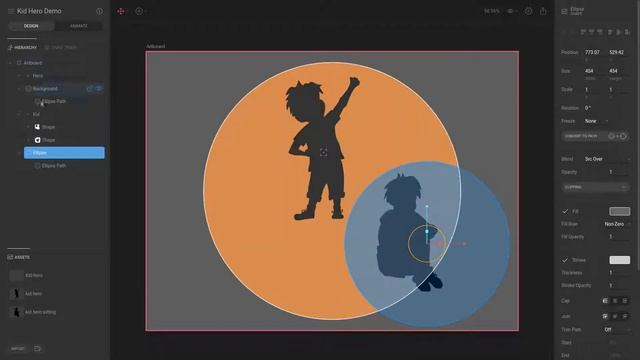The height and width of the screenshot is (360, 640).
Task: Open the settings icon in top toolbar
Action: click(x=529, y=11)
